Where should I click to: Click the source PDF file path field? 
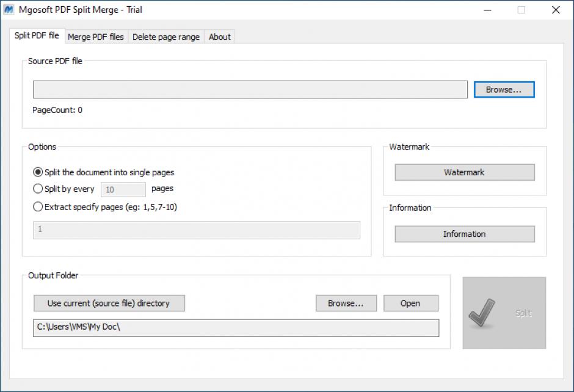click(x=250, y=90)
